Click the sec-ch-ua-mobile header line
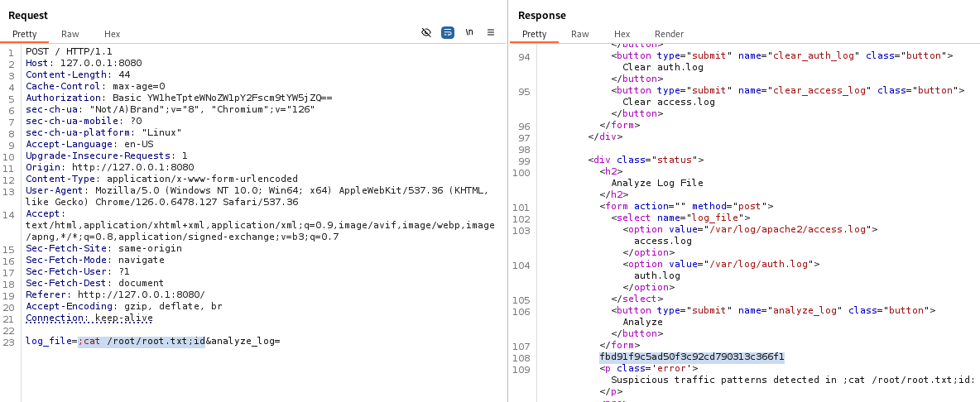The width and height of the screenshot is (980, 402). (84, 121)
